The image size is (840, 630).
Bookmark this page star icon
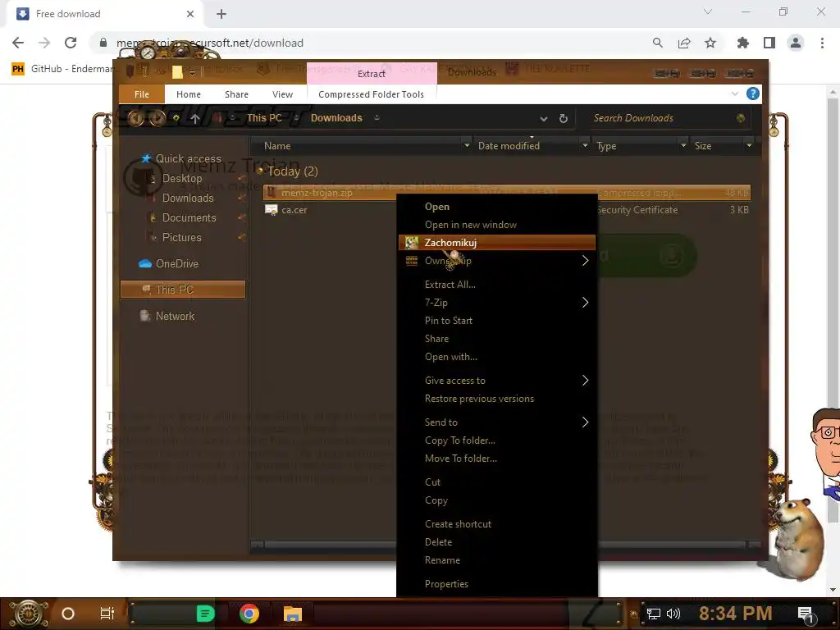point(710,43)
